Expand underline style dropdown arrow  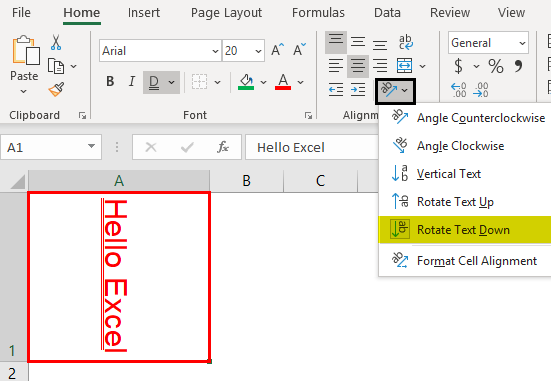[x=171, y=82]
